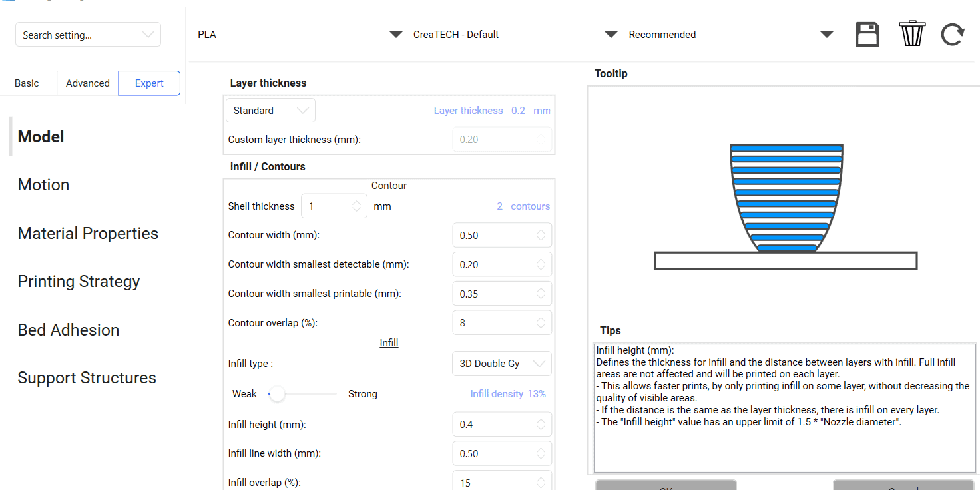Viewport: 980px width, 490px height.
Task: Click the circular reset arrow icon
Action: point(952,35)
